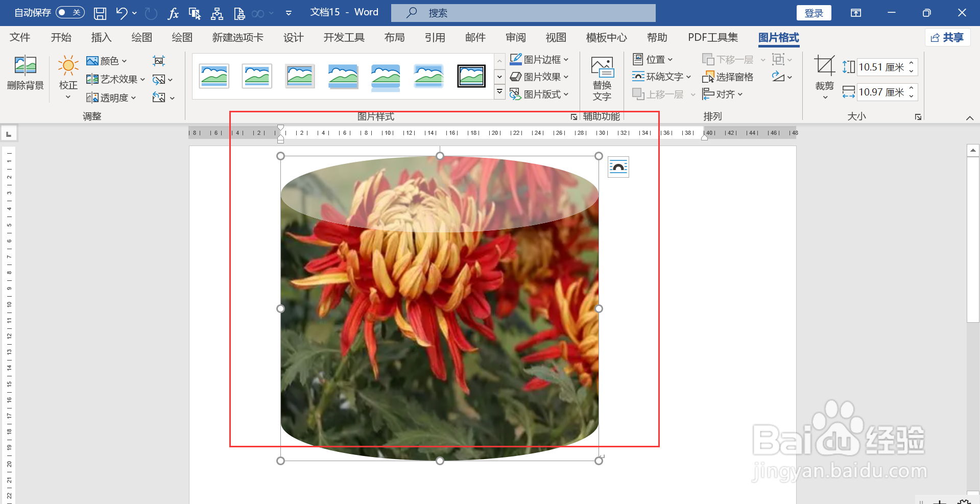
Task: Click the ribbon display options icon
Action: tap(856, 13)
